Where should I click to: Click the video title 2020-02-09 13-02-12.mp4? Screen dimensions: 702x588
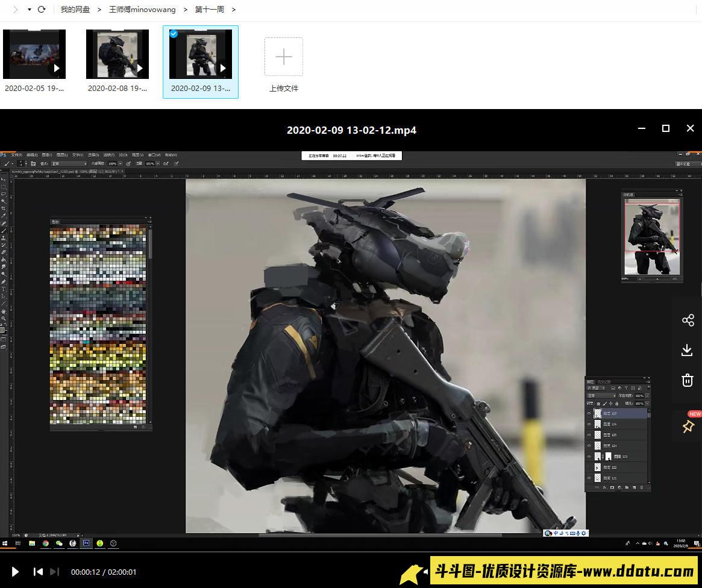pyautogui.click(x=351, y=130)
